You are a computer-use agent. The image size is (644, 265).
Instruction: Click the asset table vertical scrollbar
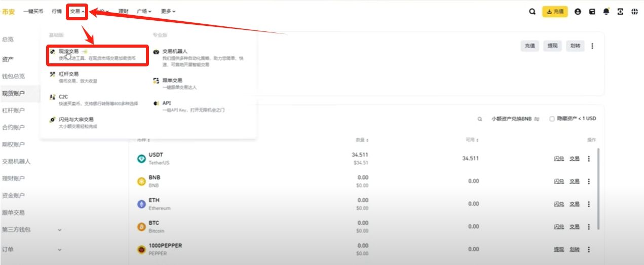tap(599, 188)
